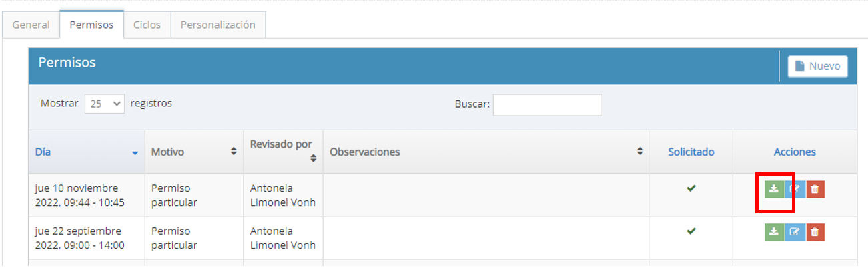868x272 pixels.
Task: Select the Permisos tab
Action: [91, 25]
